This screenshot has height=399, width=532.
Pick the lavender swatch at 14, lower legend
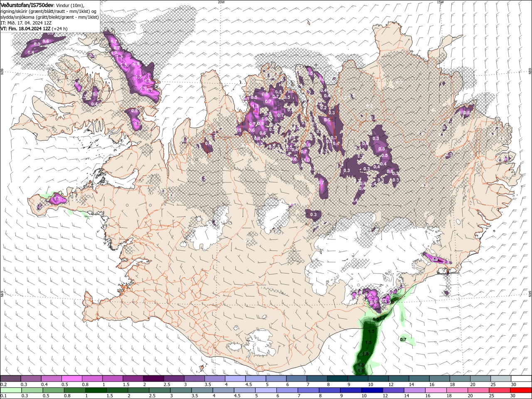point(414,390)
